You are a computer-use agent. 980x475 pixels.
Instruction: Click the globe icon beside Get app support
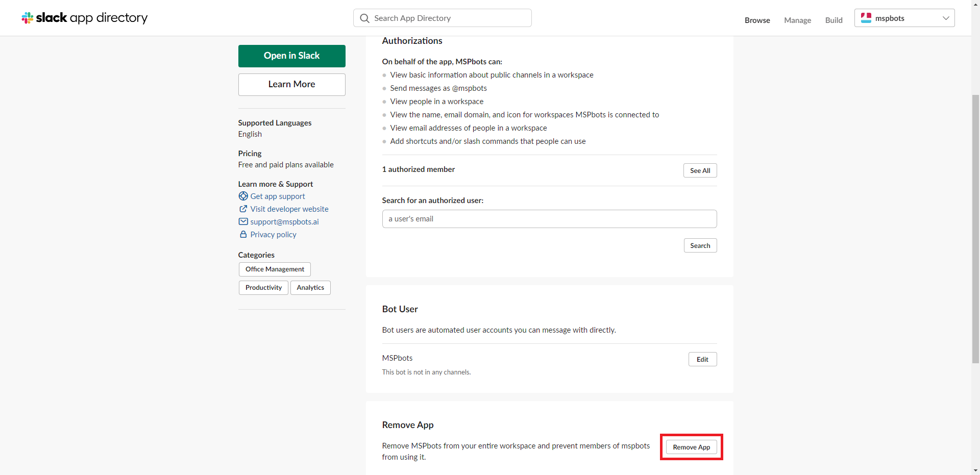point(243,196)
